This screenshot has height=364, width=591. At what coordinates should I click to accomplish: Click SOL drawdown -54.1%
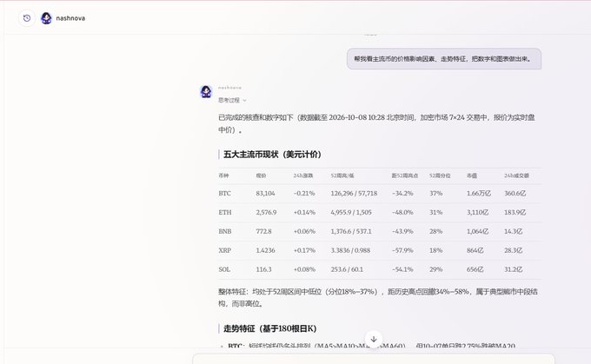click(402, 269)
